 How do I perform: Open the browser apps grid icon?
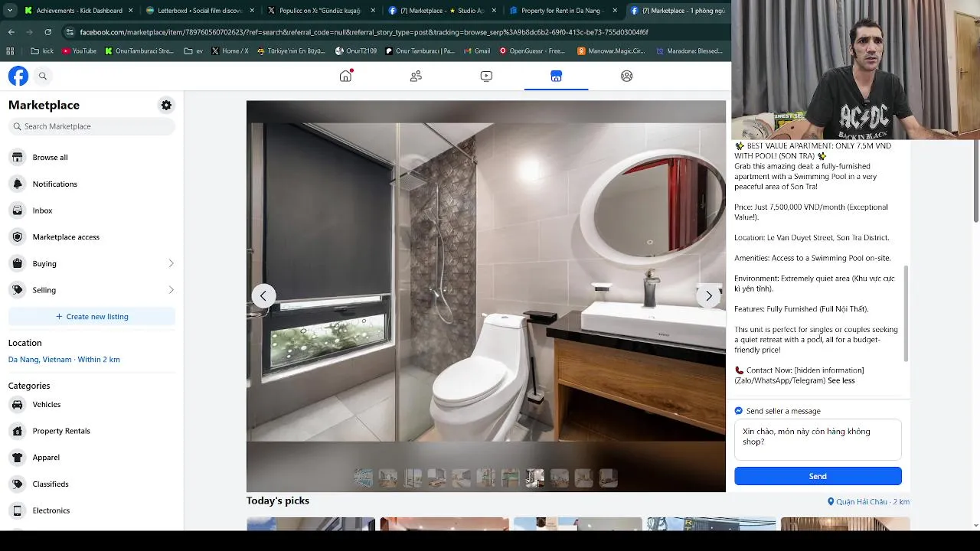10,51
